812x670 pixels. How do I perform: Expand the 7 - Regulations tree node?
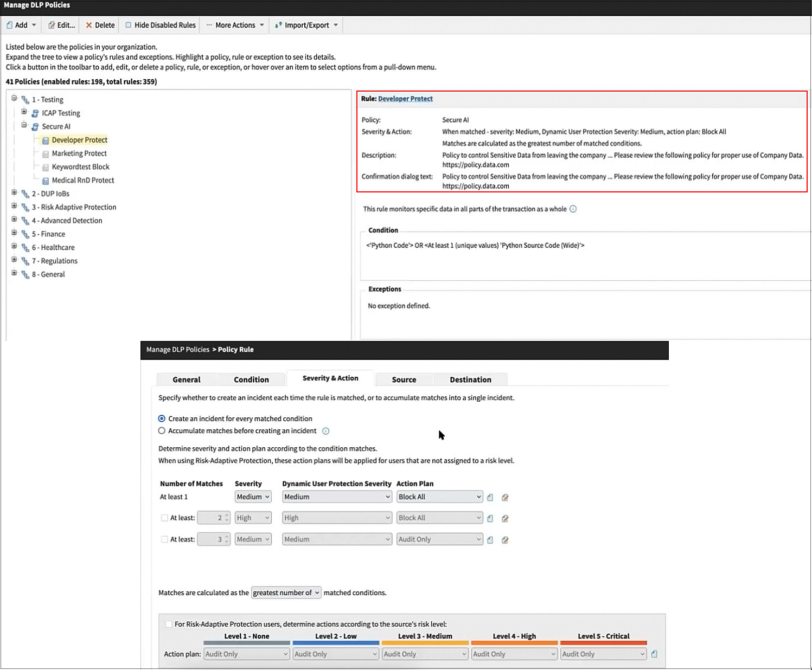pos(15,260)
